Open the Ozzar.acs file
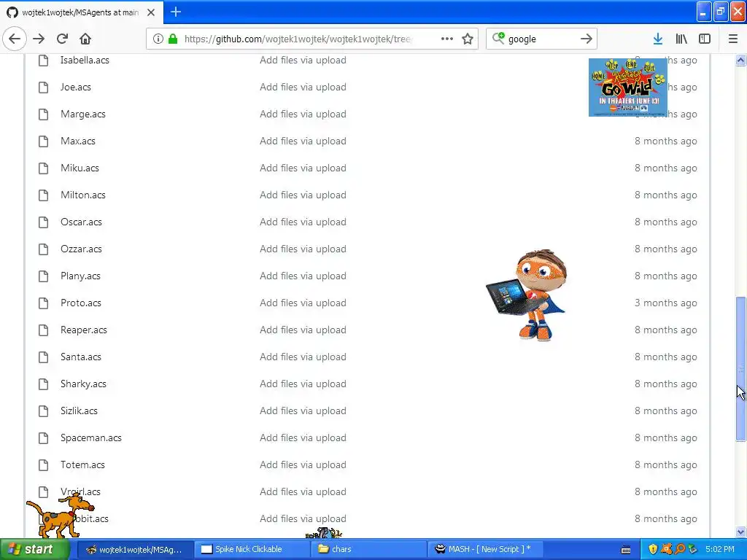Image resolution: width=747 pixels, height=560 pixels. pos(81,249)
